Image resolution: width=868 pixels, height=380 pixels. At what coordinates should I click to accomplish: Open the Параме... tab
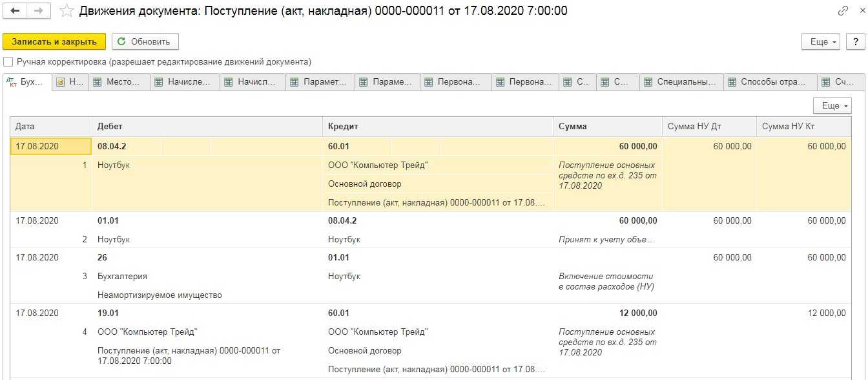point(387,82)
